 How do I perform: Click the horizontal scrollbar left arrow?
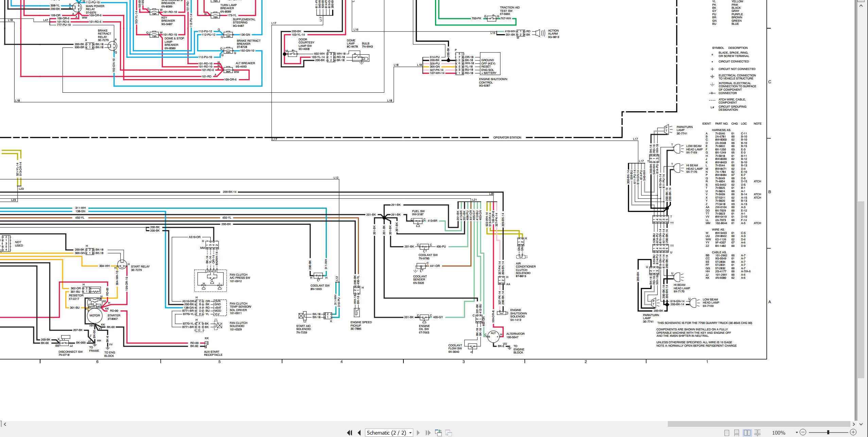click(x=5, y=424)
